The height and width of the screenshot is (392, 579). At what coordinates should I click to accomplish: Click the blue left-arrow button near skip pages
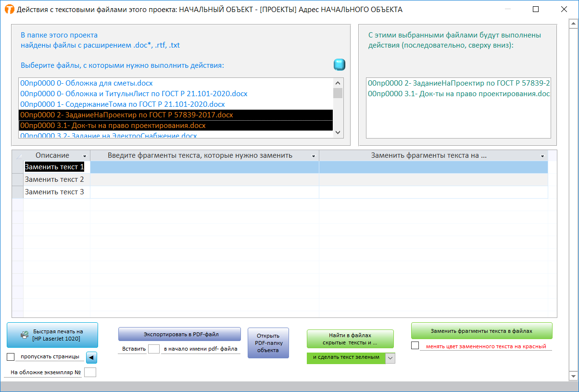[x=91, y=357]
